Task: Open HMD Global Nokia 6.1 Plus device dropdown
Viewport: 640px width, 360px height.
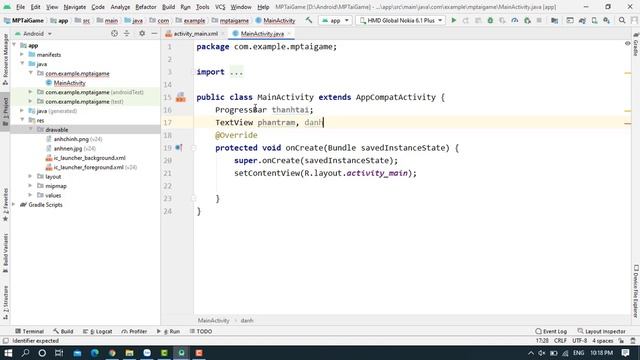Action: (400, 20)
